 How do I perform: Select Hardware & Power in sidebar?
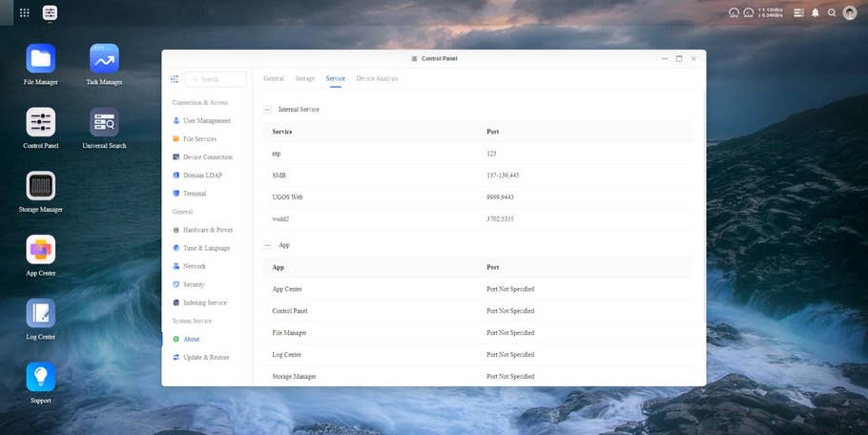point(207,230)
